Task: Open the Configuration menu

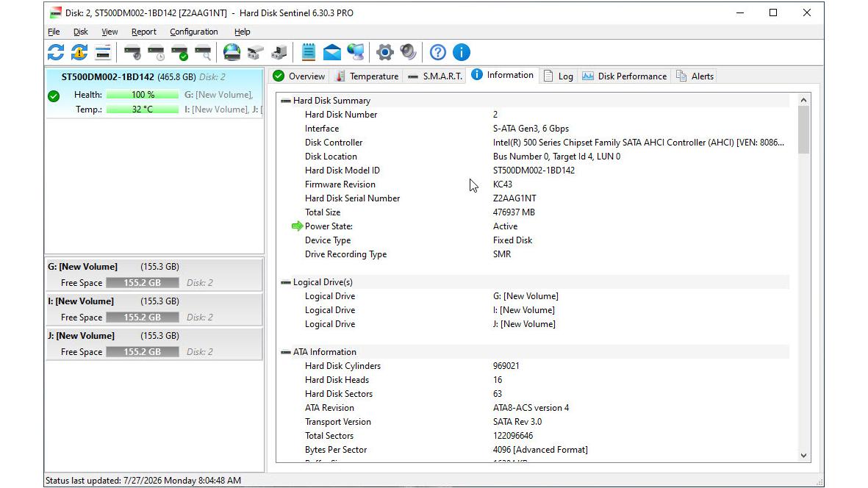Action: (194, 32)
